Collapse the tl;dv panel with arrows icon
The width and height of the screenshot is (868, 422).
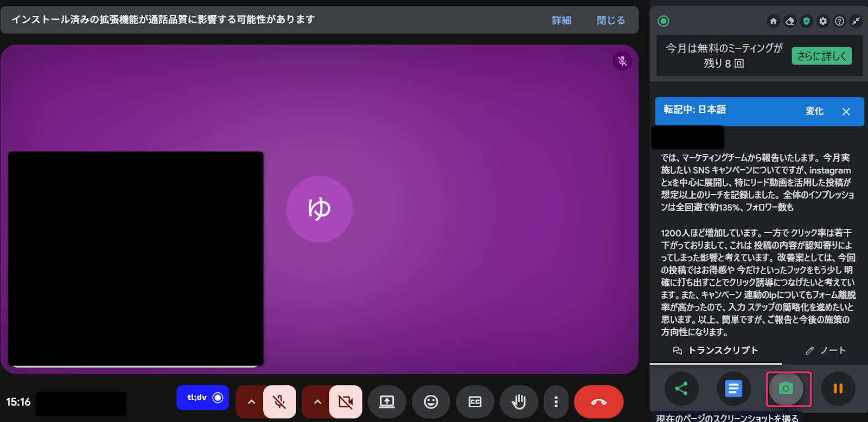click(856, 21)
